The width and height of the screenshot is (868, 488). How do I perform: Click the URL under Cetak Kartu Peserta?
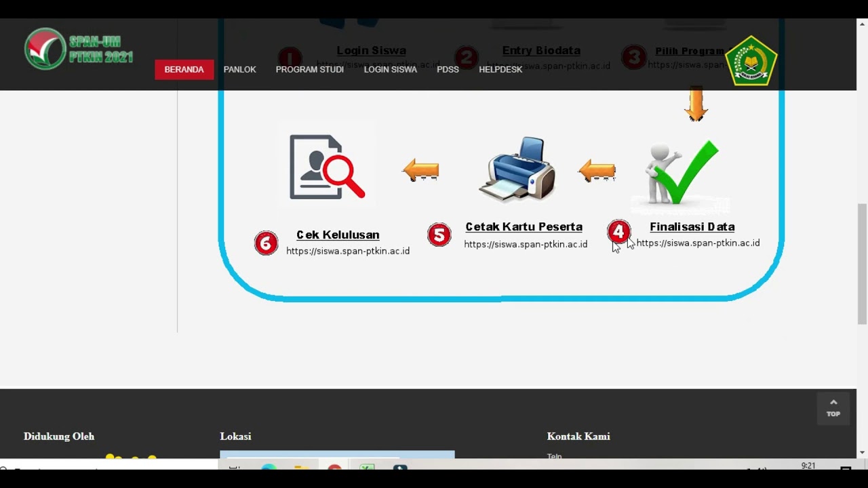click(x=526, y=244)
